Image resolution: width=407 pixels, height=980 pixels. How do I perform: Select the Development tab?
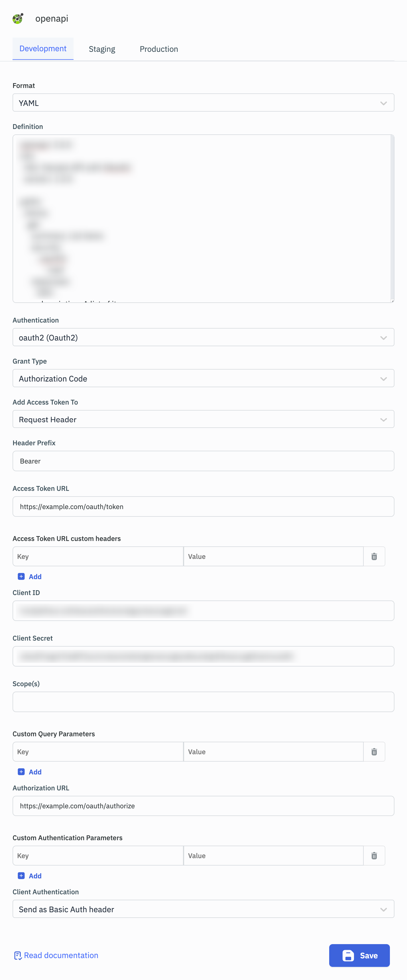point(43,49)
